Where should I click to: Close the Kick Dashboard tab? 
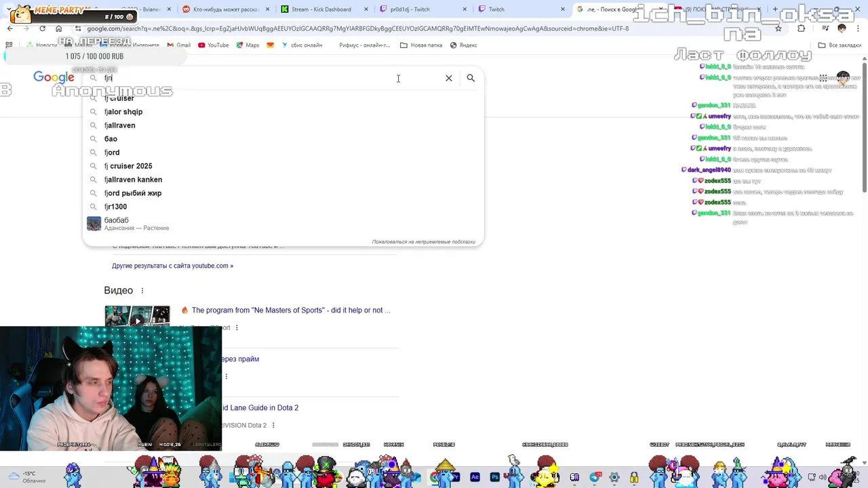click(367, 9)
